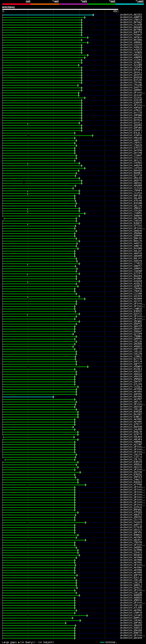Select the UniRef100_Q235M8 label
This screenshot has width=146, height=644.
[x=131, y=550]
